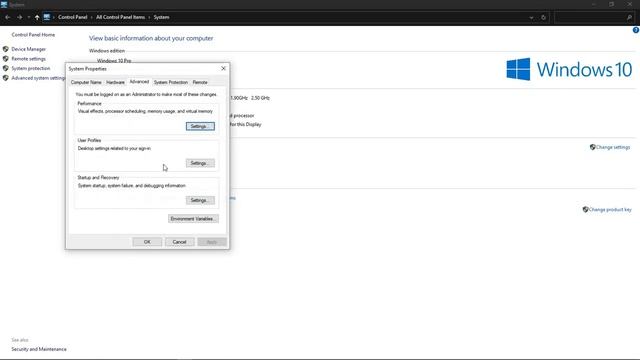Open Device Manager from sidebar
The width and height of the screenshot is (640, 360).
coord(29,49)
